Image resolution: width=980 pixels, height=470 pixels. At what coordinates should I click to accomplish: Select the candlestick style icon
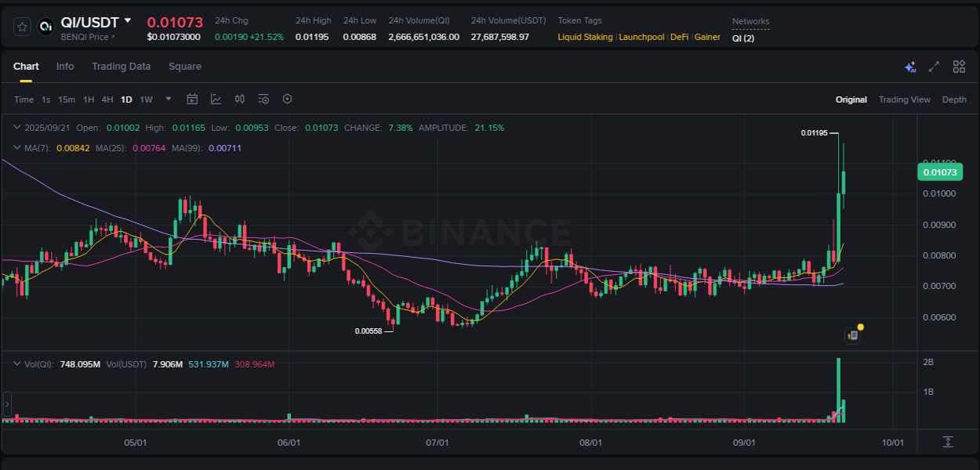click(240, 99)
